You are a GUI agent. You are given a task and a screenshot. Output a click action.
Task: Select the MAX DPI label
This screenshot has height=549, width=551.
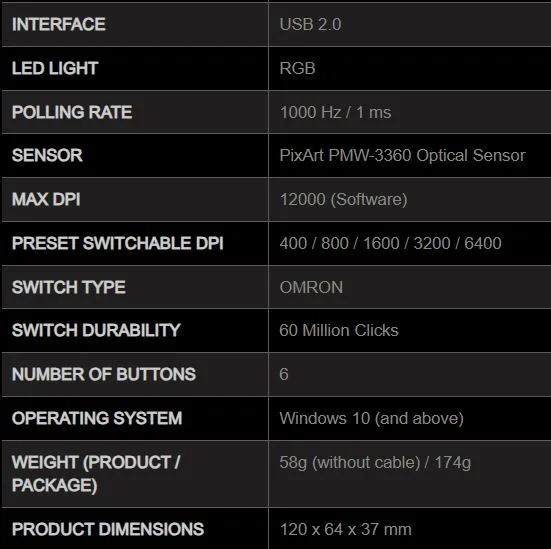(46, 199)
